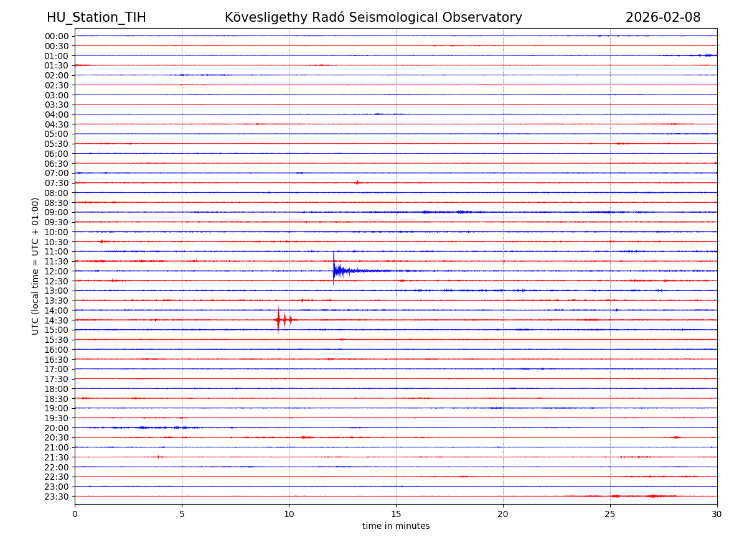
Task: Click the 20:00 row time label
Action: (57, 428)
